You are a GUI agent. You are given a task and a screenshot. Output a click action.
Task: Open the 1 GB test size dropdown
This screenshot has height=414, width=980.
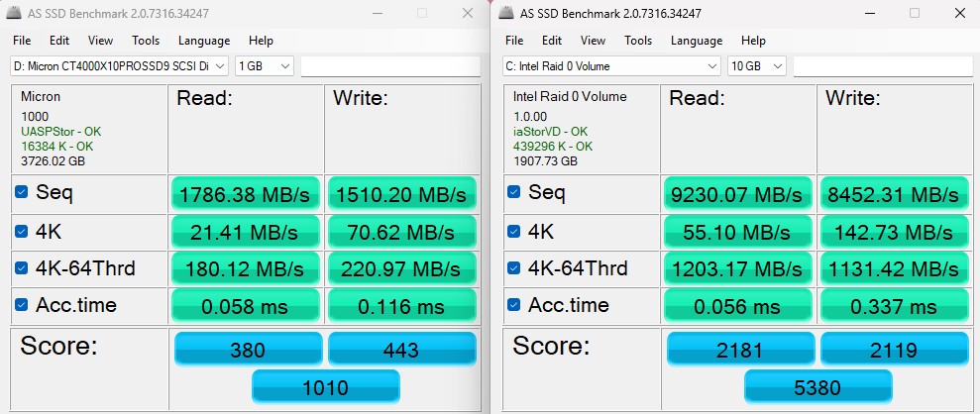coord(265,66)
